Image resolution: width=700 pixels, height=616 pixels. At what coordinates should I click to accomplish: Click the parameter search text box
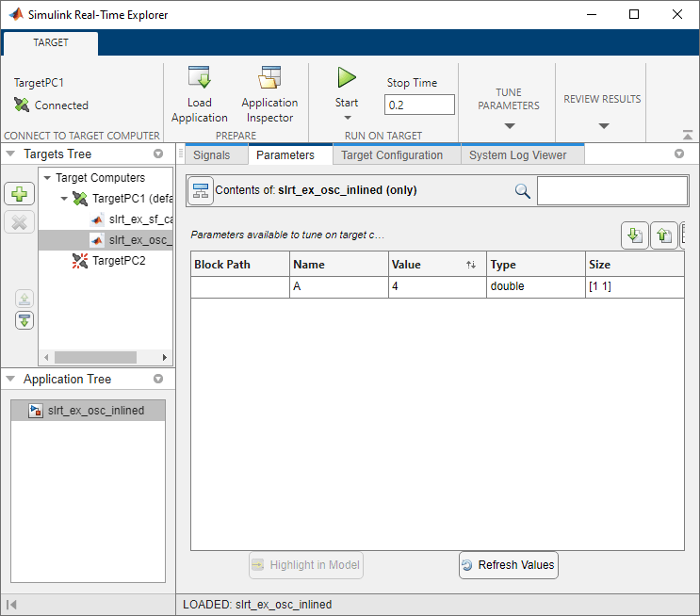(x=612, y=190)
